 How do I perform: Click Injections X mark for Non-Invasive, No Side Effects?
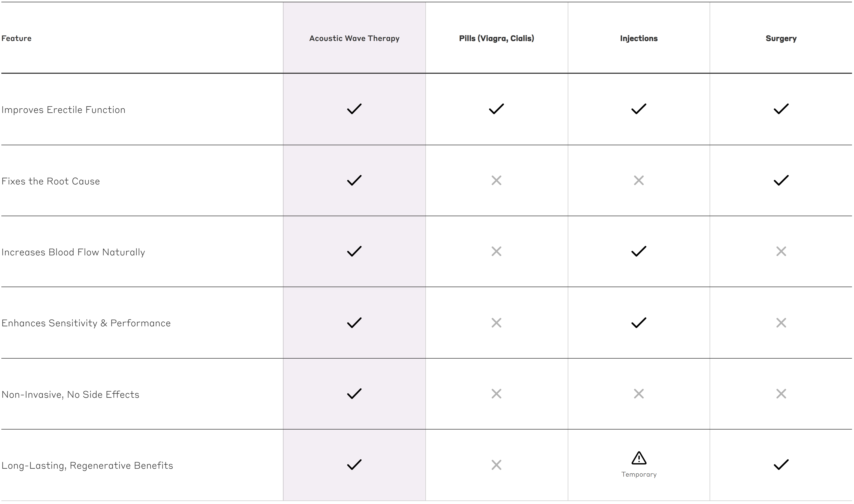638,394
